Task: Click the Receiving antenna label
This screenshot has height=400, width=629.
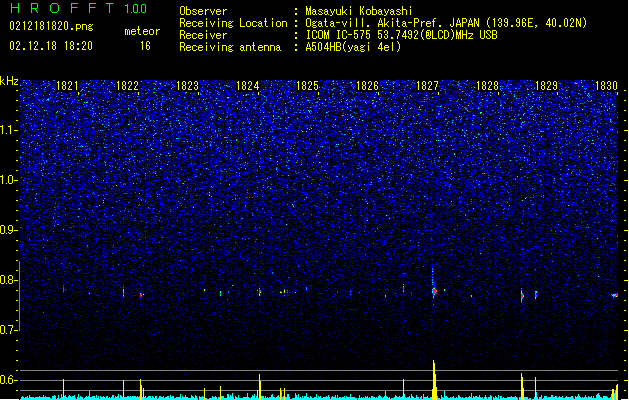Action: point(230,47)
